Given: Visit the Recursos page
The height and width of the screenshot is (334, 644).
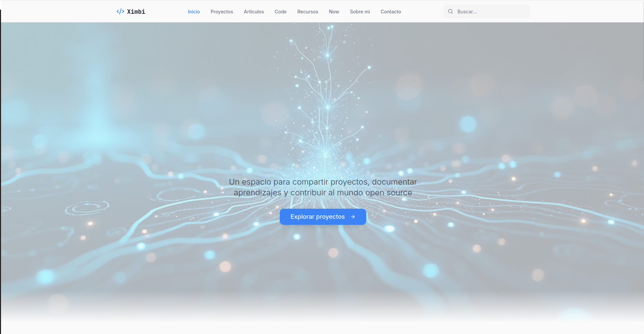Looking at the screenshot, I should (x=308, y=12).
